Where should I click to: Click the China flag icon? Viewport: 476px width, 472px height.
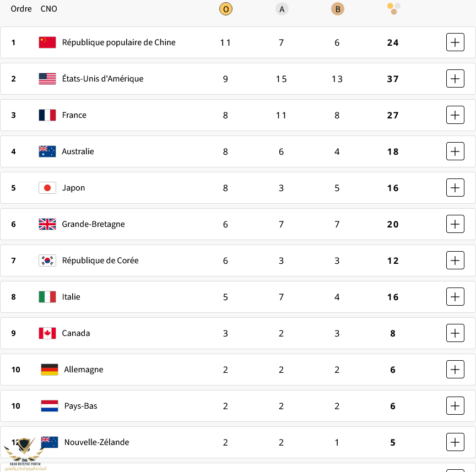tap(47, 42)
